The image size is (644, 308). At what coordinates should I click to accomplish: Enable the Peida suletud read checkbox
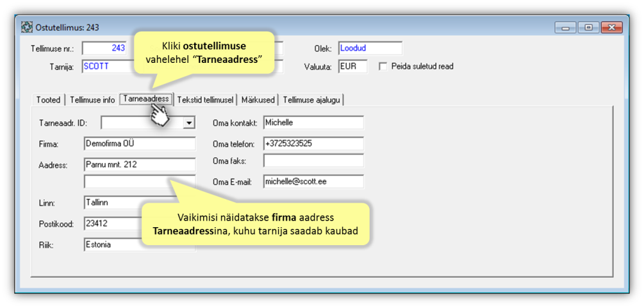[x=383, y=66]
